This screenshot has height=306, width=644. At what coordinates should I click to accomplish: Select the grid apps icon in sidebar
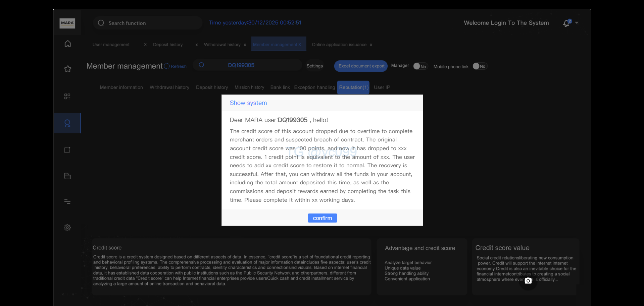click(x=67, y=97)
